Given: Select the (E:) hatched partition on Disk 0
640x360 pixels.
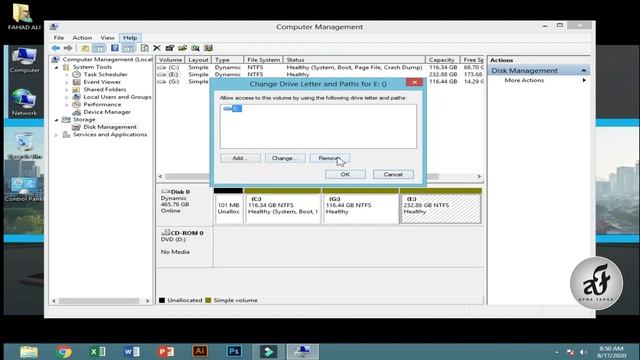Looking at the screenshot, I should 441,209.
